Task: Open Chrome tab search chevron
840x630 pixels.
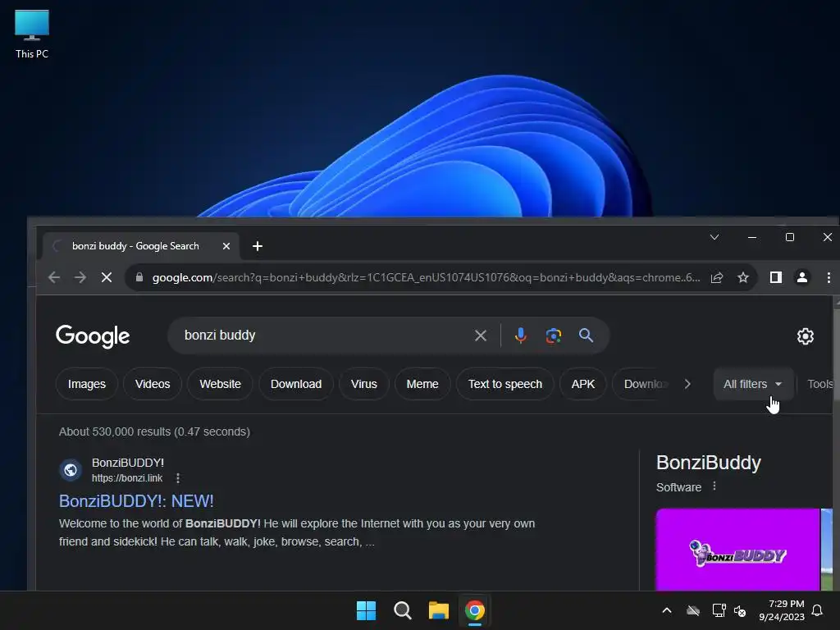Action: coord(714,237)
